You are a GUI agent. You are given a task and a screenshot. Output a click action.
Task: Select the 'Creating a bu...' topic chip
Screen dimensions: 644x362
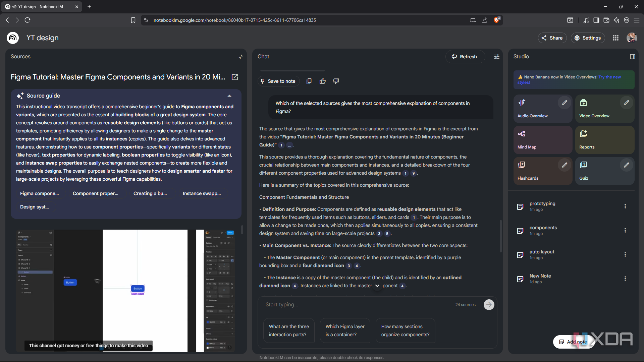coord(150,193)
